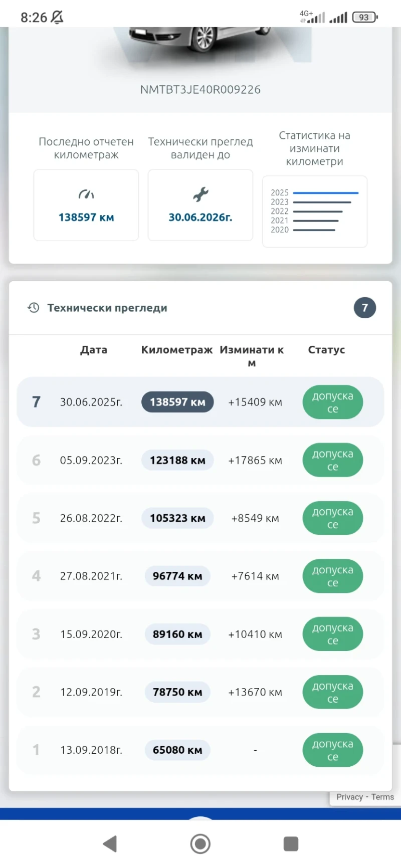The height and width of the screenshot is (868, 401).
Task: Click допуска се status for the 2025 inspection
Action: coord(332,402)
